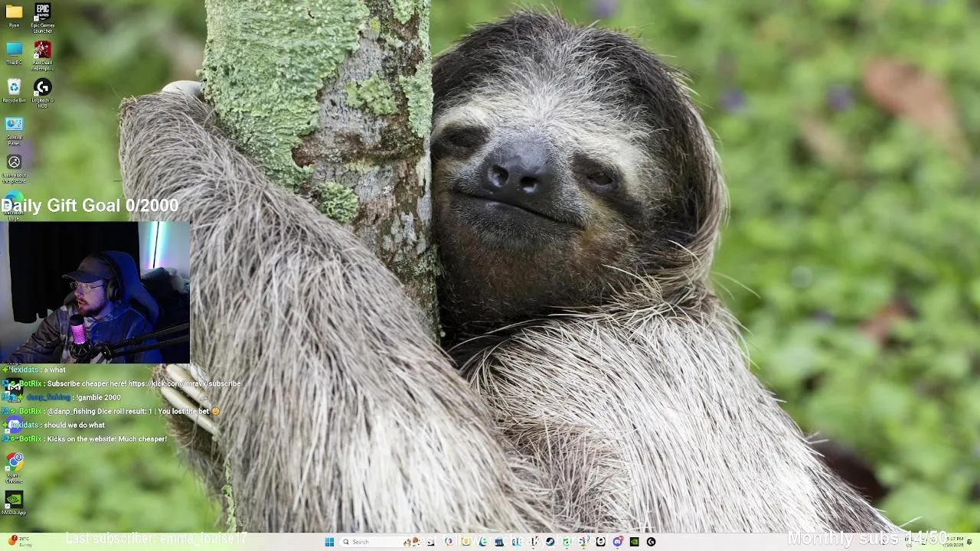Open the weather widget showing Sunny
The image size is (980, 551).
[20, 542]
